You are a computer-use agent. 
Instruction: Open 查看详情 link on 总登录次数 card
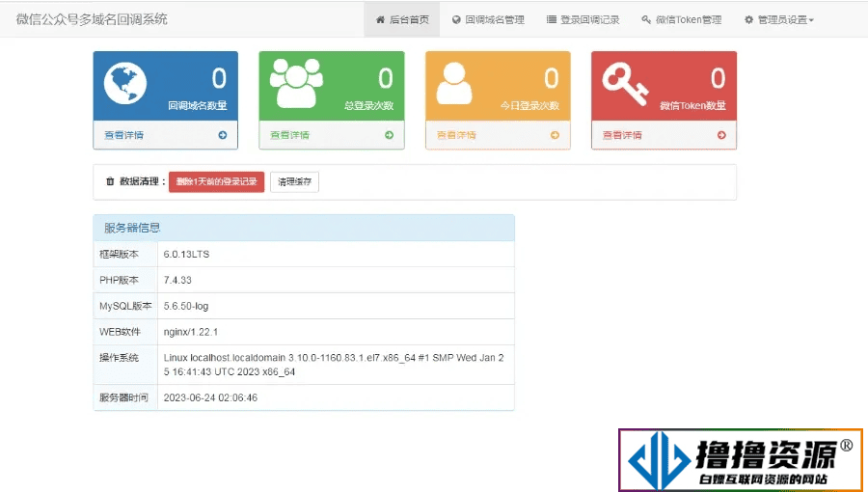pos(289,135)
